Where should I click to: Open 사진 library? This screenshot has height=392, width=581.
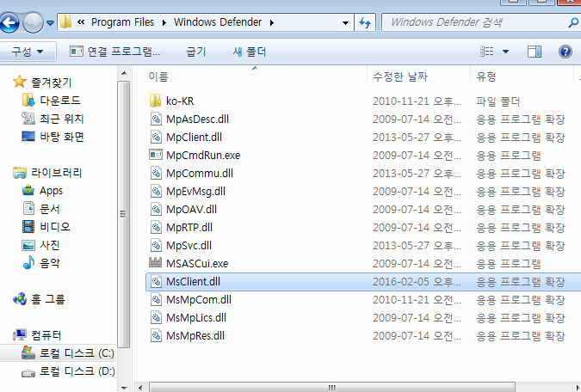coord(50,245)
